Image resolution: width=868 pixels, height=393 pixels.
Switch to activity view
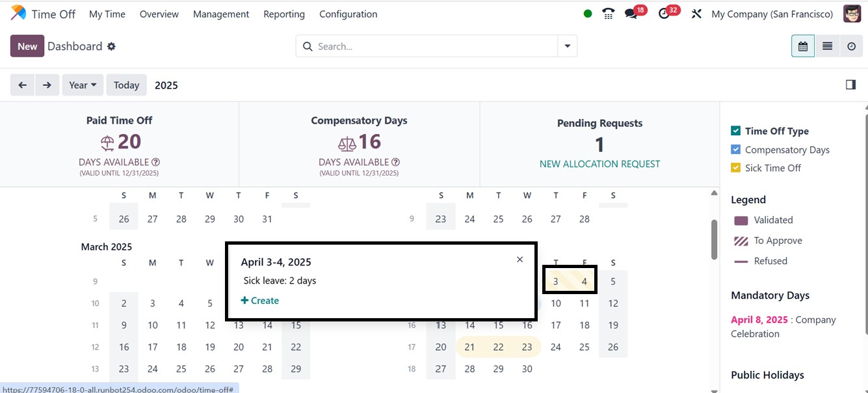pyautogui.click(x=851, y=46)
